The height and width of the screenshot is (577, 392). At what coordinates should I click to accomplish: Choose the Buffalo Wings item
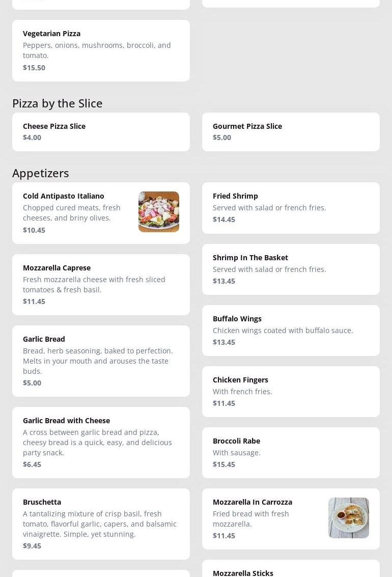291,330
